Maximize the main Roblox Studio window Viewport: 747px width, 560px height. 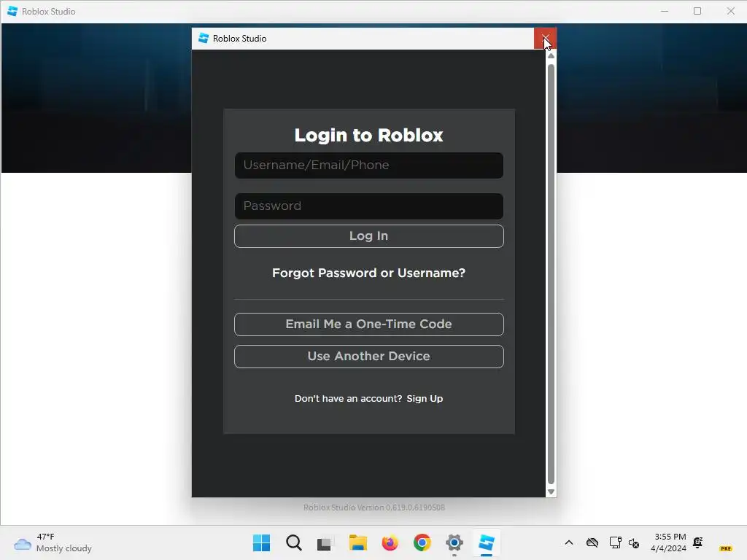point(697,11)
